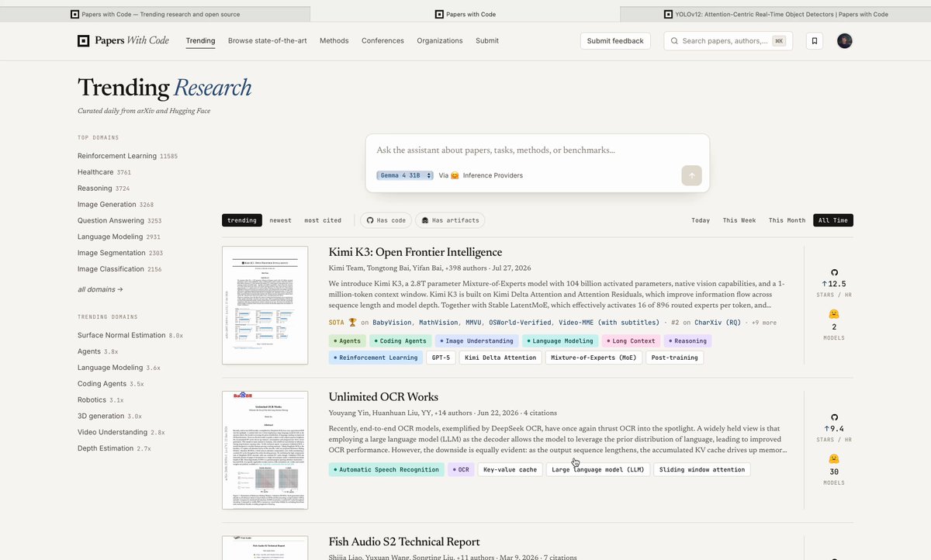Click the Submit feedback button
The height and width of the screenshot is (560, 931).
tap(615, 41)
